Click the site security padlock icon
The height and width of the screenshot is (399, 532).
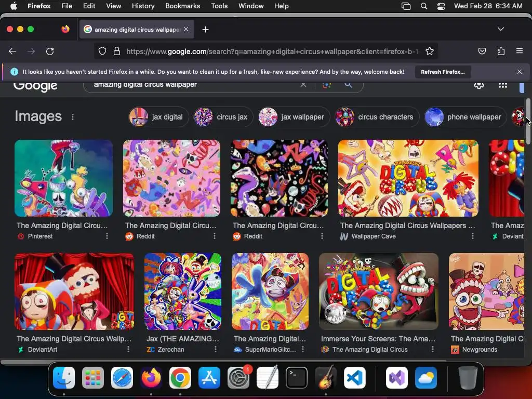tap(117, 51)
